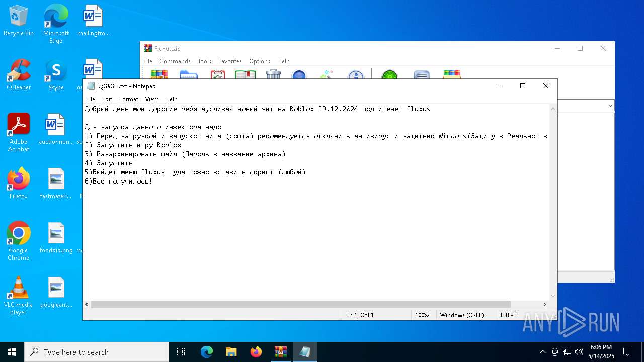644x362 pixels.
Task: Click '100%' zoom status bar entry
Action: click(422, 315)
